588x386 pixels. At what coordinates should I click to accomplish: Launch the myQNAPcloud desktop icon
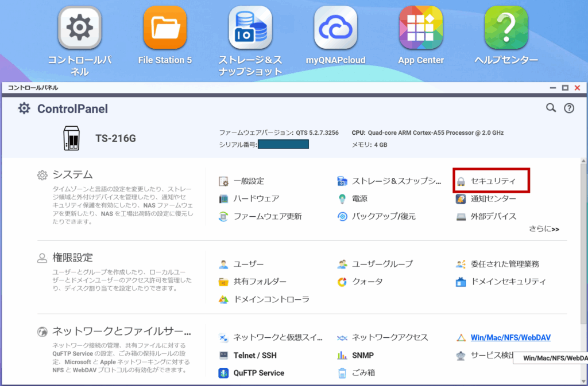[335, 28]
